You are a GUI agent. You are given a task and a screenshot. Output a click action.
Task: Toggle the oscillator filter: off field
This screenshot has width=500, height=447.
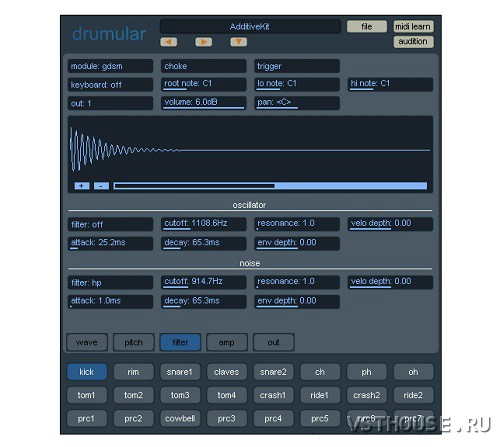pos(110,224)
